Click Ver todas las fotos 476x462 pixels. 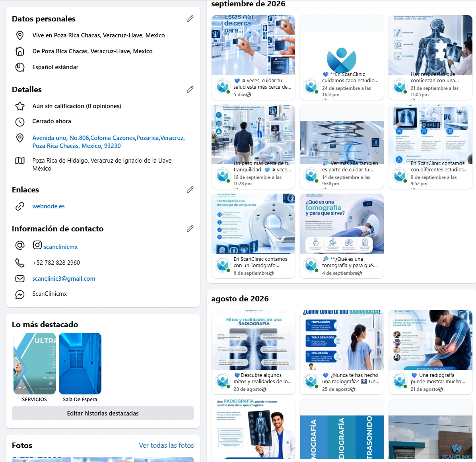point(166,445)
